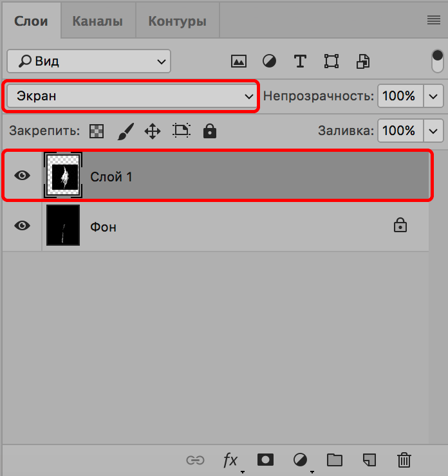
Task: Lock transparent pixels checkerboard icon
Action: 97,131
